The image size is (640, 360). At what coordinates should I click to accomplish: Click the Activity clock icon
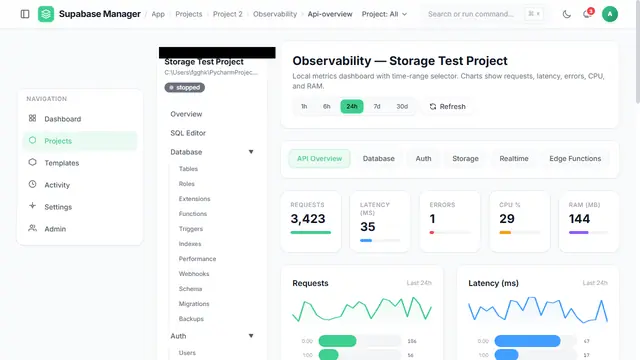[x=33, y=184]
